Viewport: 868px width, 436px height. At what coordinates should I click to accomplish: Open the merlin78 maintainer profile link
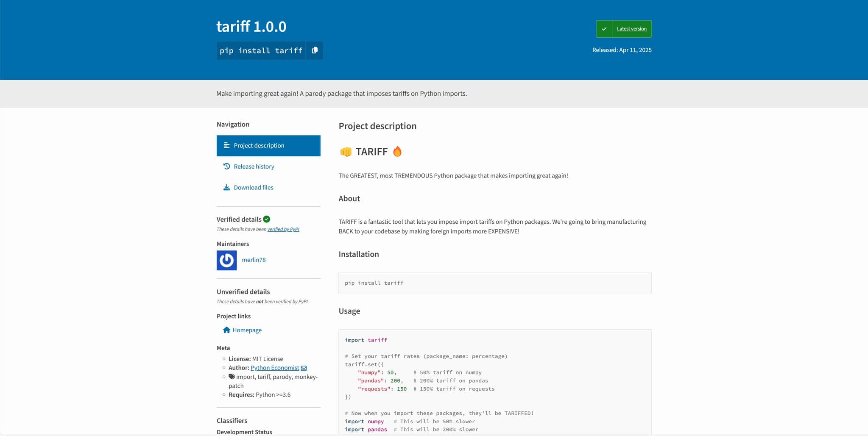click(x=254, y=260)
